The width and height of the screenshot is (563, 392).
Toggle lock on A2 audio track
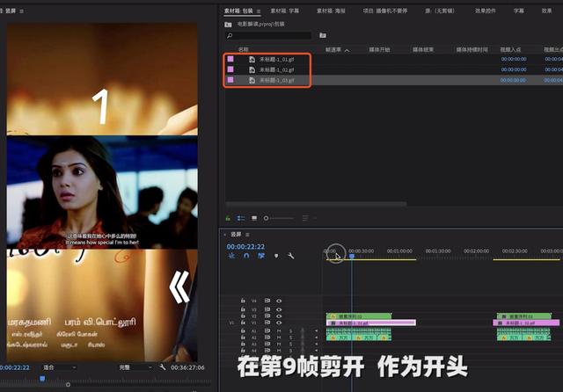tap(243, 338)
